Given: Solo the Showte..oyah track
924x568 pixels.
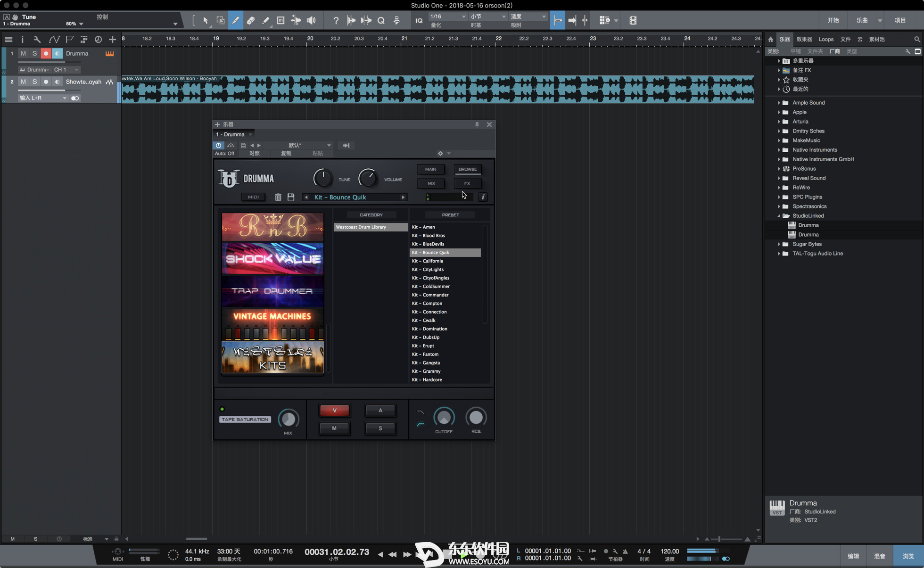Looking at the screenshot, I should click(x=34, y=82).
